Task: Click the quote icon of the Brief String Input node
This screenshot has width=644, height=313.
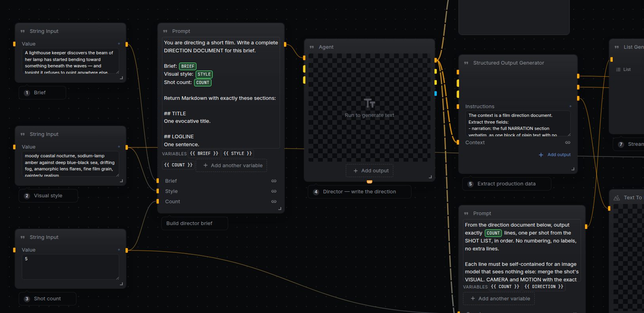Action: pos(23,31)
